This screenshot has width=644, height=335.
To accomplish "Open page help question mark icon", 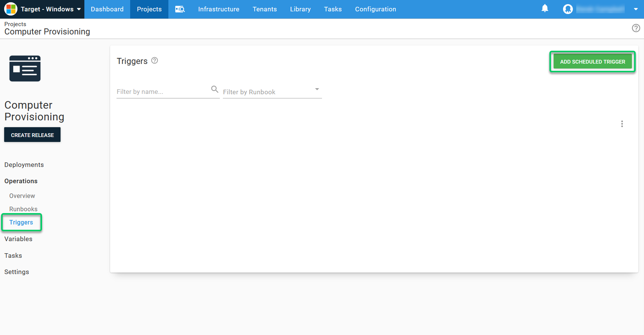I will [x=636, y=28].
